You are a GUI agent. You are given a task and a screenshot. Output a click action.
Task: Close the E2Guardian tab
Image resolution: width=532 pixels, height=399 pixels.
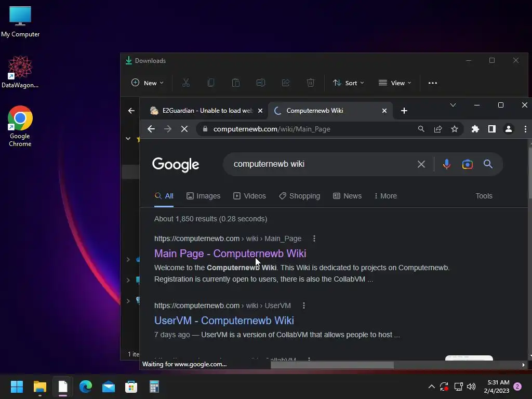click(260, 111)
